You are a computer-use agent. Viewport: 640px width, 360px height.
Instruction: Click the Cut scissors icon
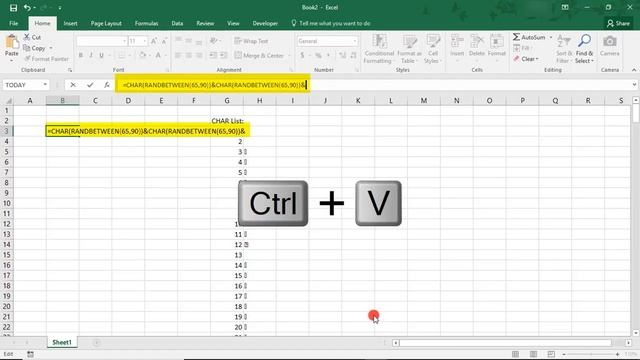click(27, 37)
